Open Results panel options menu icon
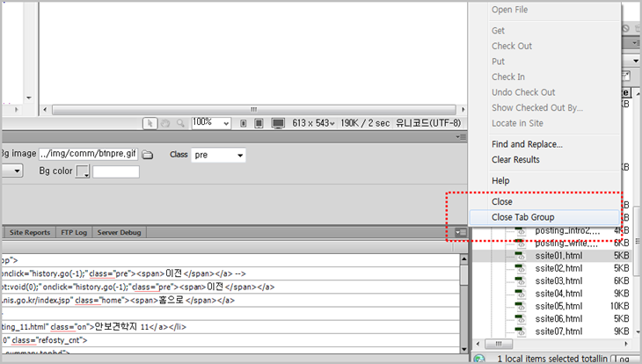Viewport: 642px width, 364px height. pyautogui.click(x=461, y=233)
